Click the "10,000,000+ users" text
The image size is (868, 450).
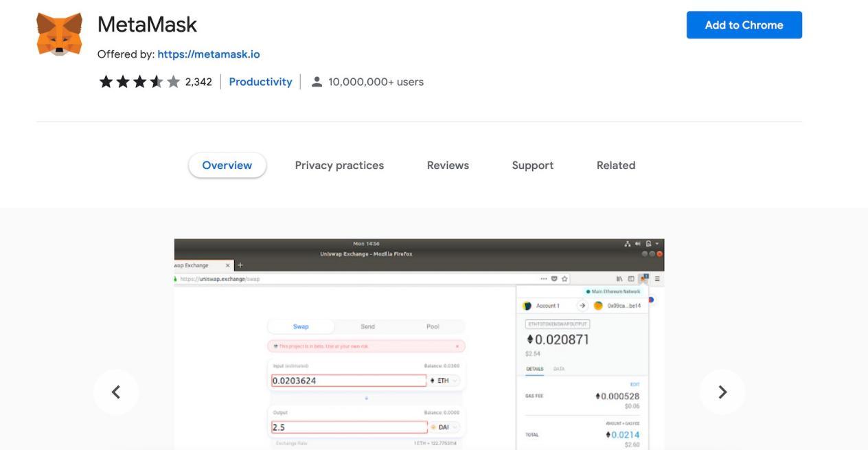click(376, 82)
